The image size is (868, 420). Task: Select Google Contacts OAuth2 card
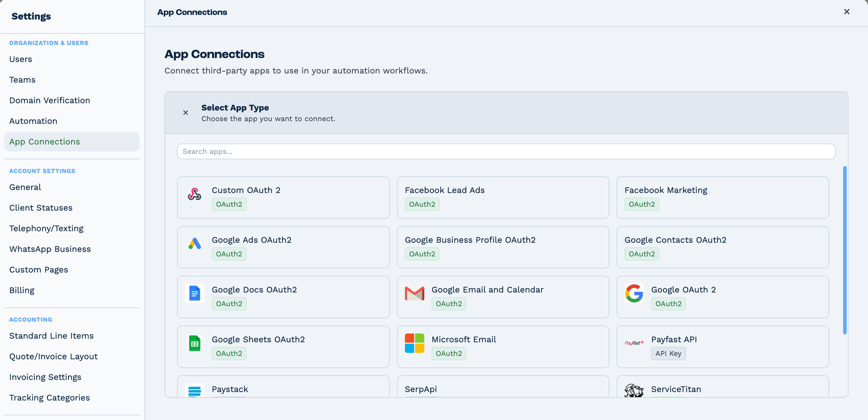point(723,247)
